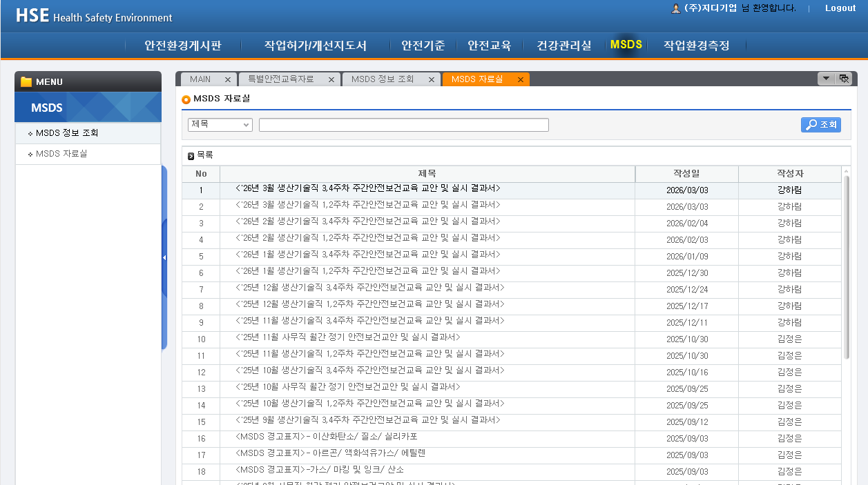Close the MAIN tab with its X icon
Viewport: 868px width, 485px height.
228,79
